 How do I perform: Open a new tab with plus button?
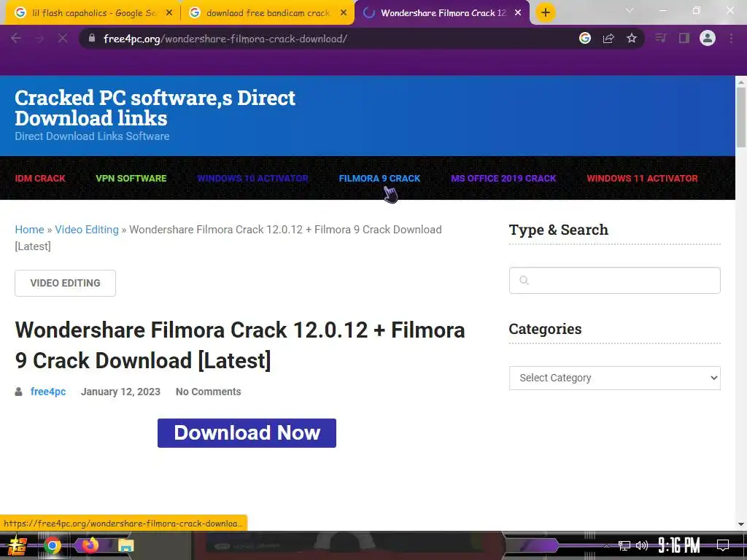pyautogui.click(x=546, y=12)
